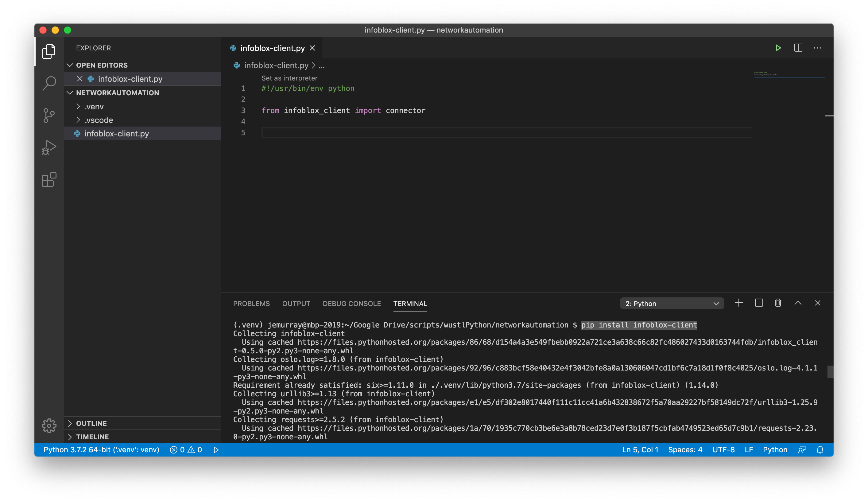
Task: Split the terminal pane
Action: [759, 303]
